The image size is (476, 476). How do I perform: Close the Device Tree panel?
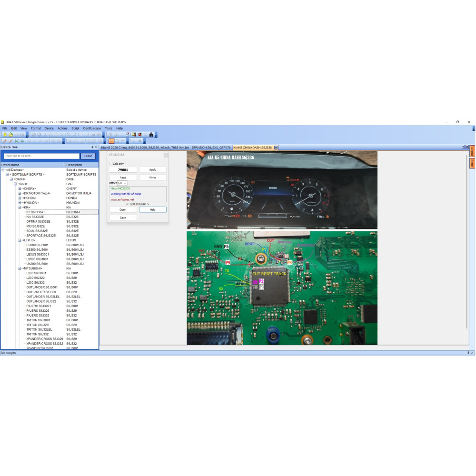[96, 147]
